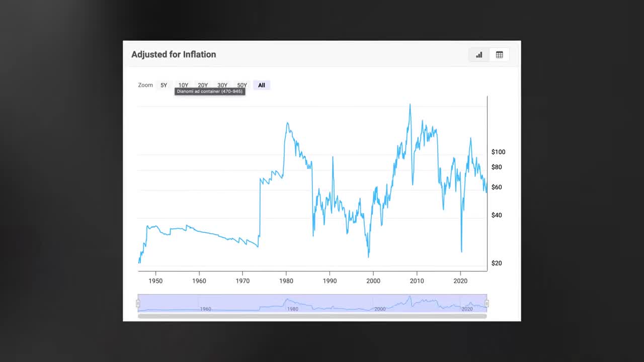The height and width of the screenshot is (362, 644).
Task: Click the 2020 label on the x-axis
Action: 460,281
